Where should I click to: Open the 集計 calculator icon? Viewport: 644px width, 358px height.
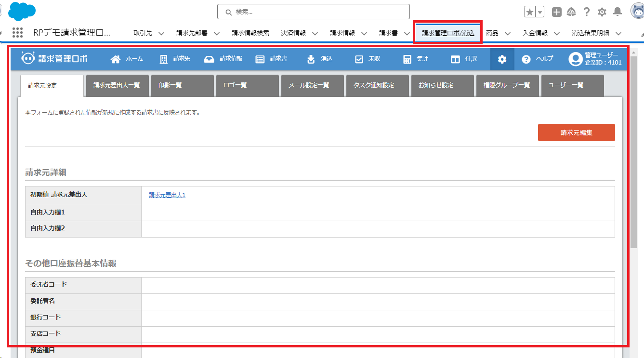pyautogui.click(x=407, y=59)
